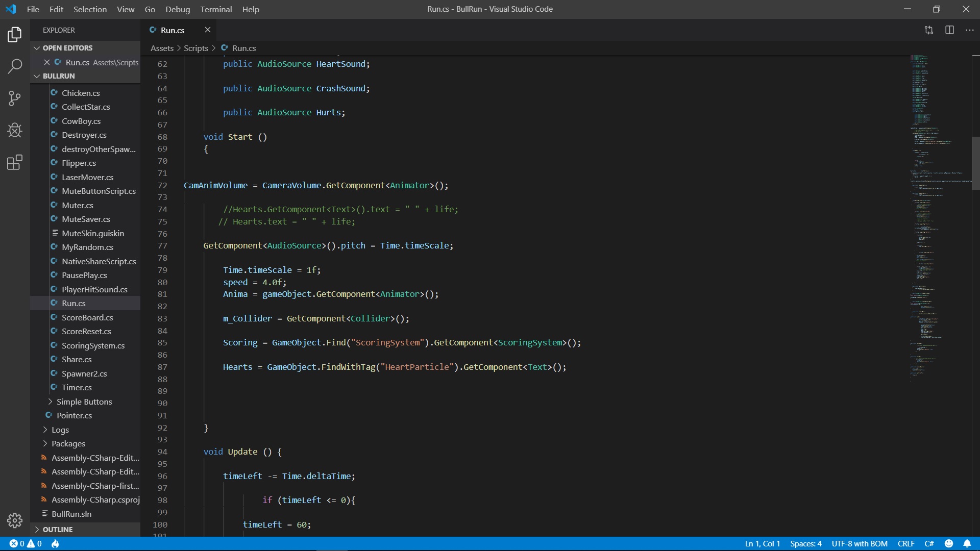Open the Explorer view in activity bar
980x551 pixels.
15,34
